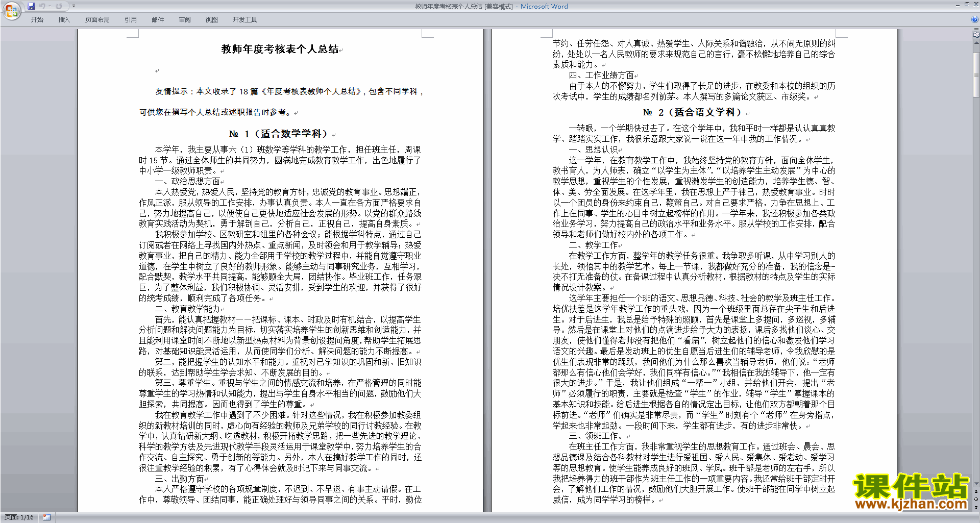Jump to the next page using the double down arrow

[x=976, y=507]
